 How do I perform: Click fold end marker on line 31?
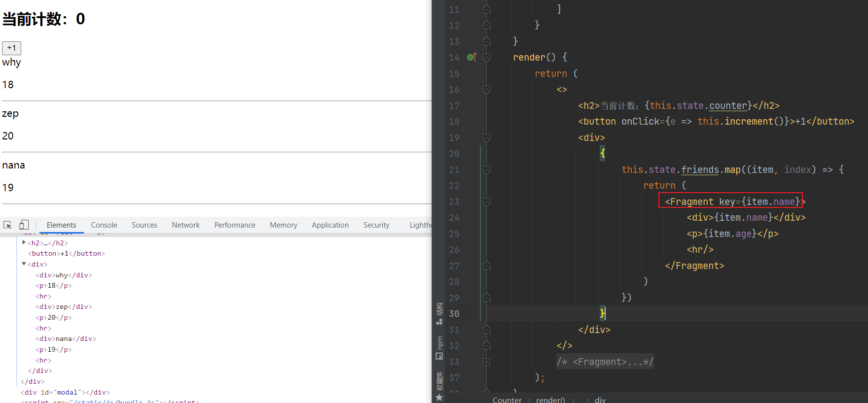486,330
